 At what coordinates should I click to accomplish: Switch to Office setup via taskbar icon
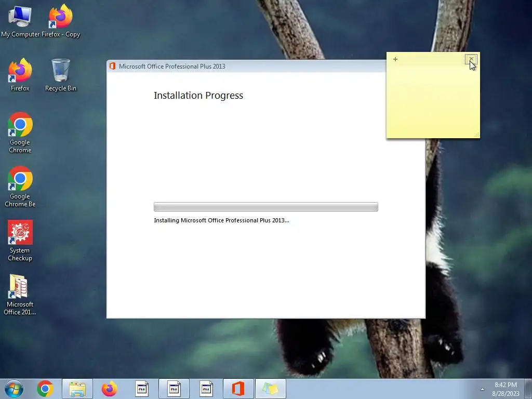238,389
